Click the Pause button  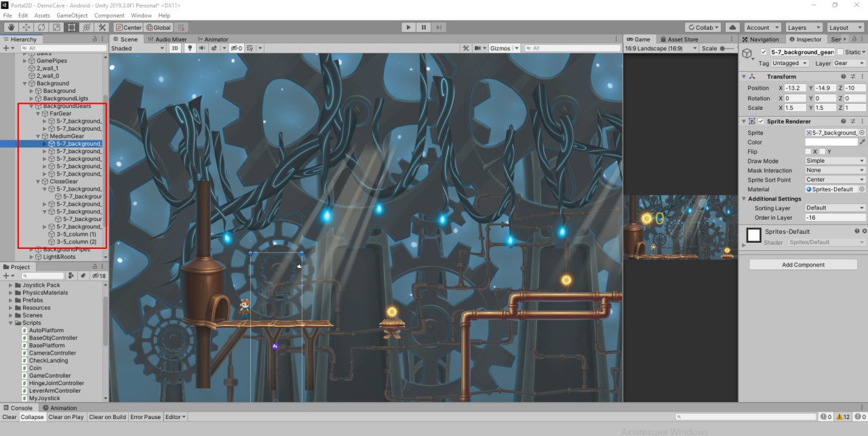coord(424,28)
